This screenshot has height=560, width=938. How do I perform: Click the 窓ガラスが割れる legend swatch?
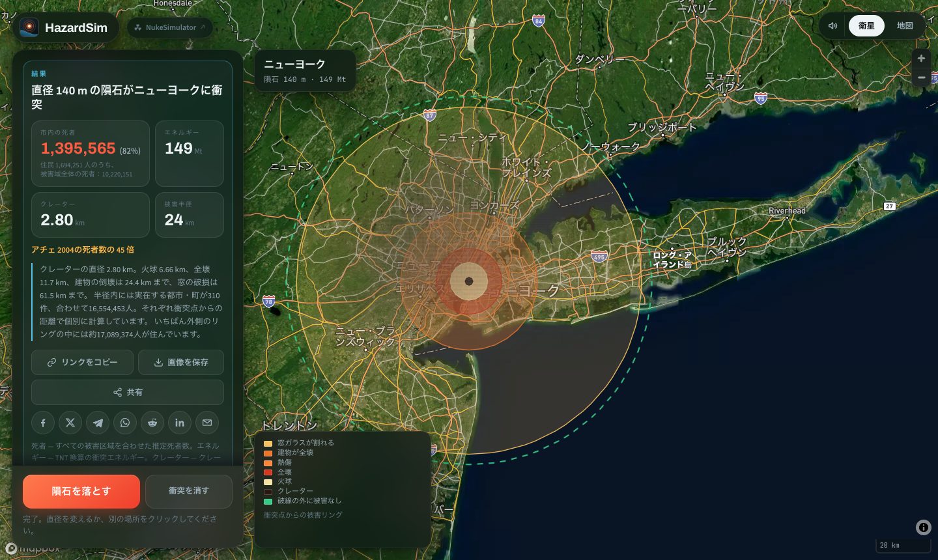268,443
